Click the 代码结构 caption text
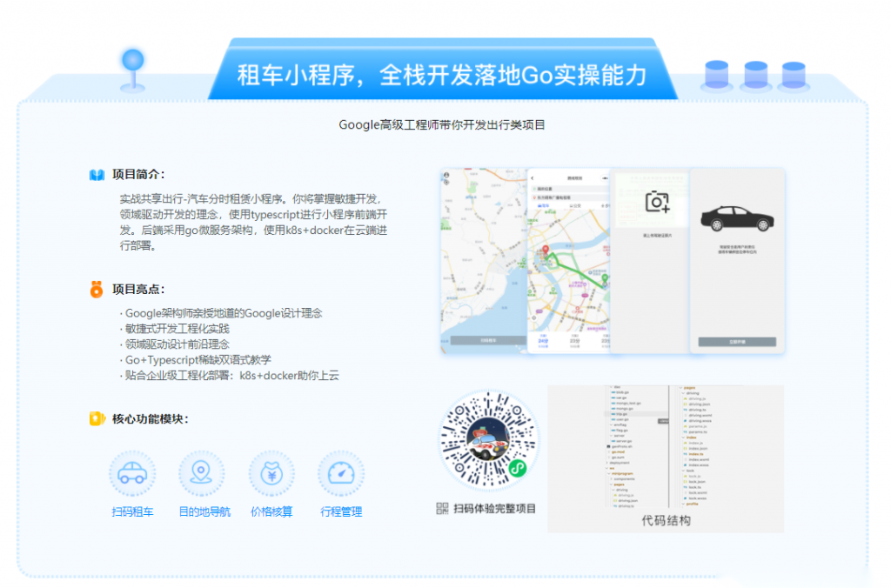The width and height of the screenshot is (891, 588). (x=666, y=520)
